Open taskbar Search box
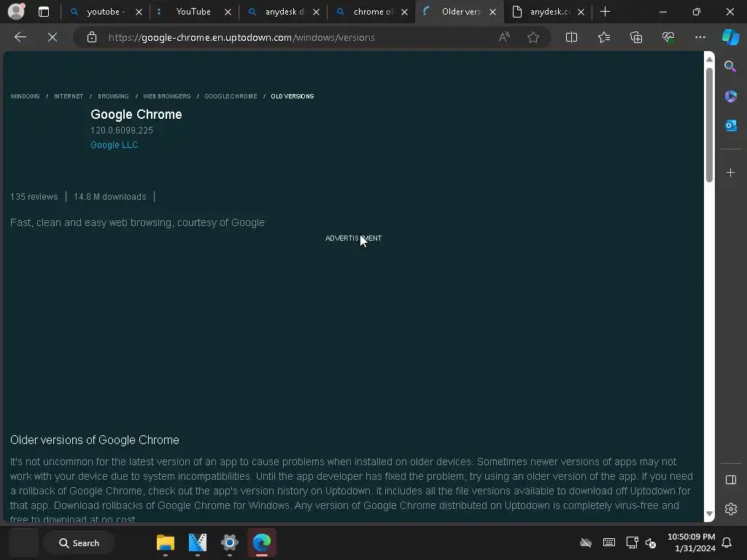 [x=79, y=542]
